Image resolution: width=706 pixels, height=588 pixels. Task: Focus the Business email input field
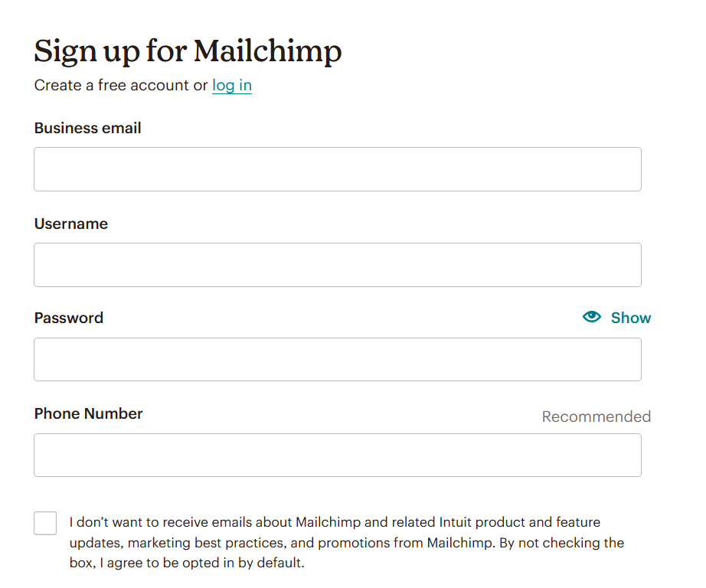coord(338,169)
